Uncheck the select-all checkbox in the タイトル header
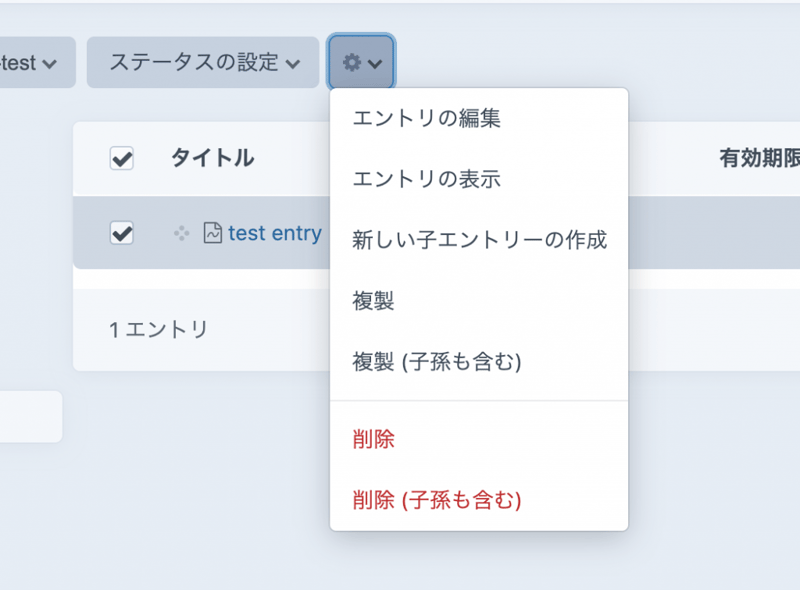The height and width of the screenshot is (590, 800). coord(121,157)
